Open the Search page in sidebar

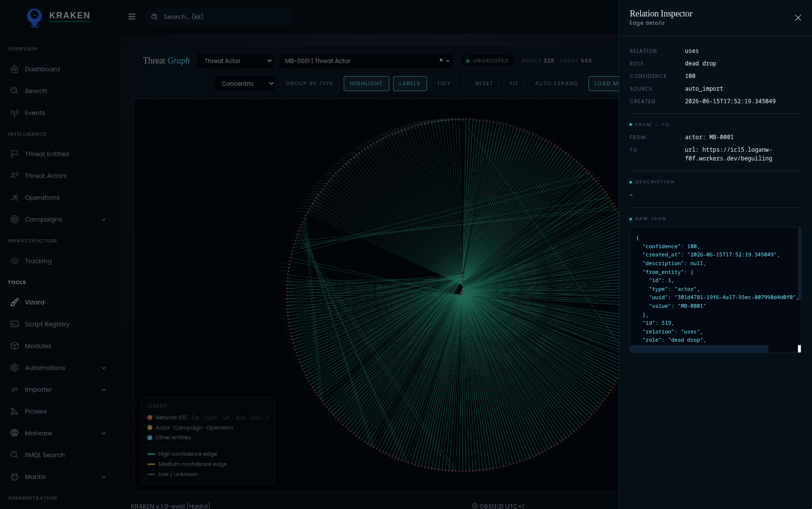click(x=36, y=91)
